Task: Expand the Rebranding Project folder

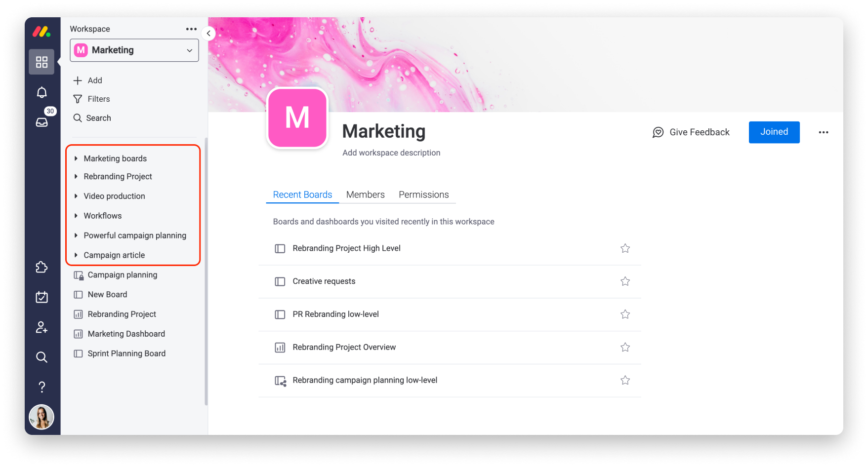Action: pos(76,176)
